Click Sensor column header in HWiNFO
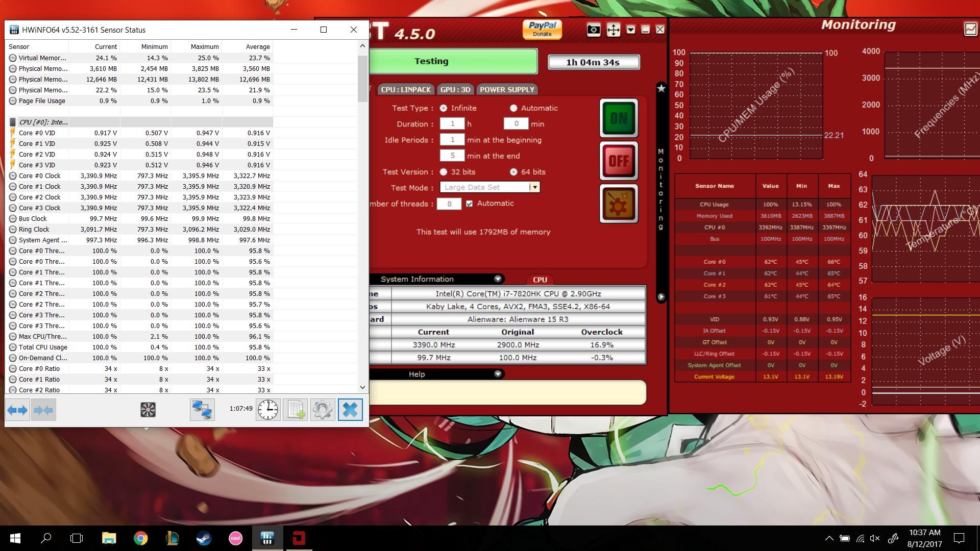 (37, 46)
